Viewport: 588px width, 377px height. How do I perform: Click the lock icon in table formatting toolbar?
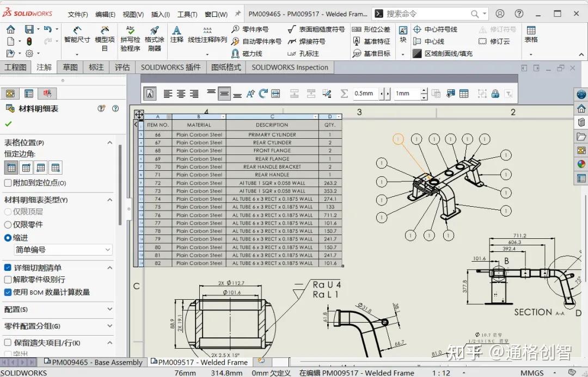click(495, 94)
